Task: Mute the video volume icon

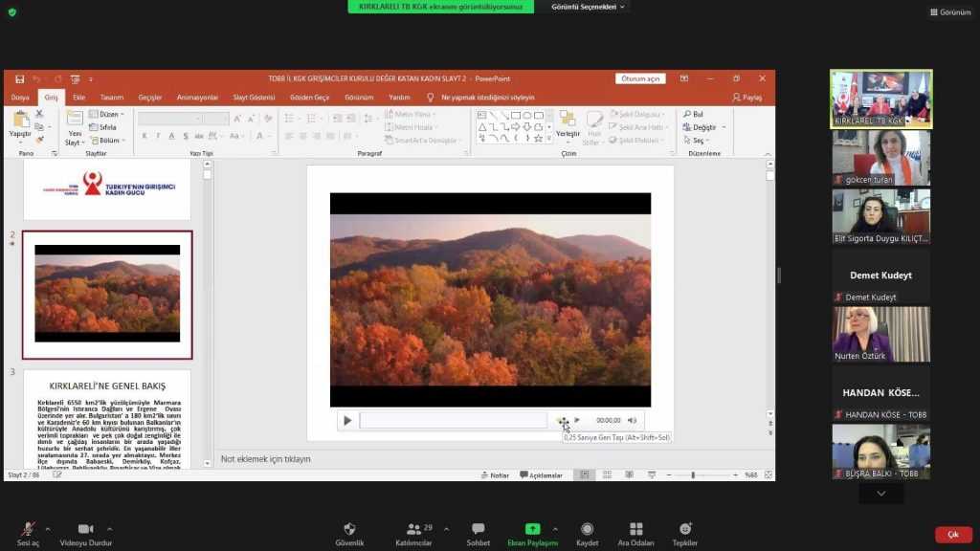Action: 632,420
